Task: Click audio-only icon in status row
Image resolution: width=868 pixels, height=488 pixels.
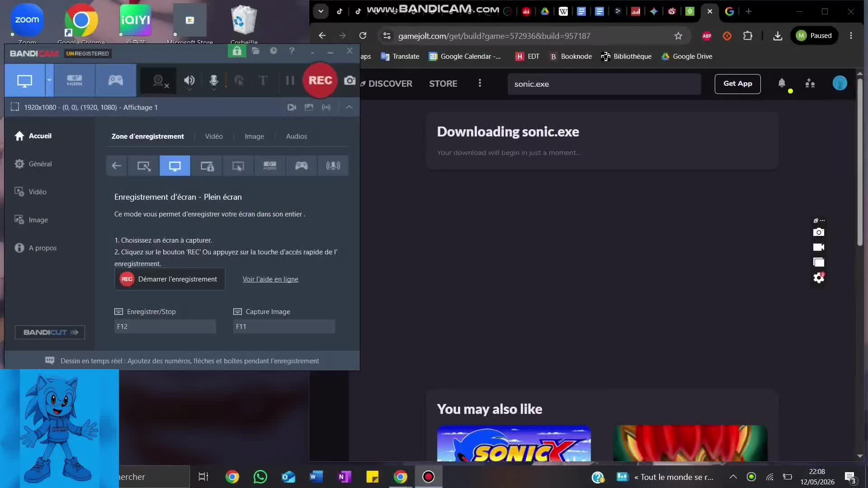Action: [326, 107]
